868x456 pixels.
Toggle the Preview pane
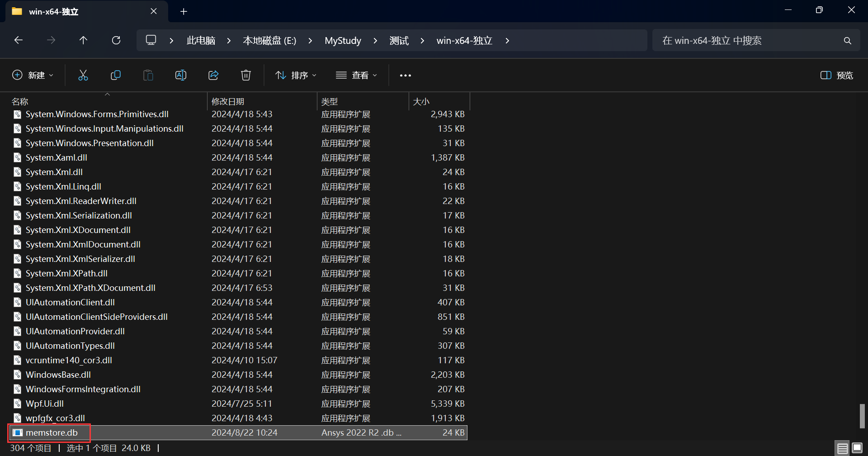(x=836, y=75)
